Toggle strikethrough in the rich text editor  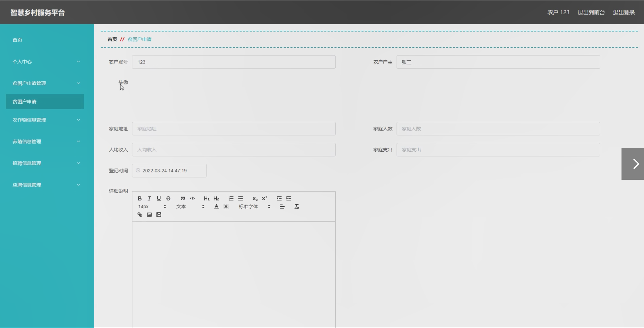click(168, 199)
